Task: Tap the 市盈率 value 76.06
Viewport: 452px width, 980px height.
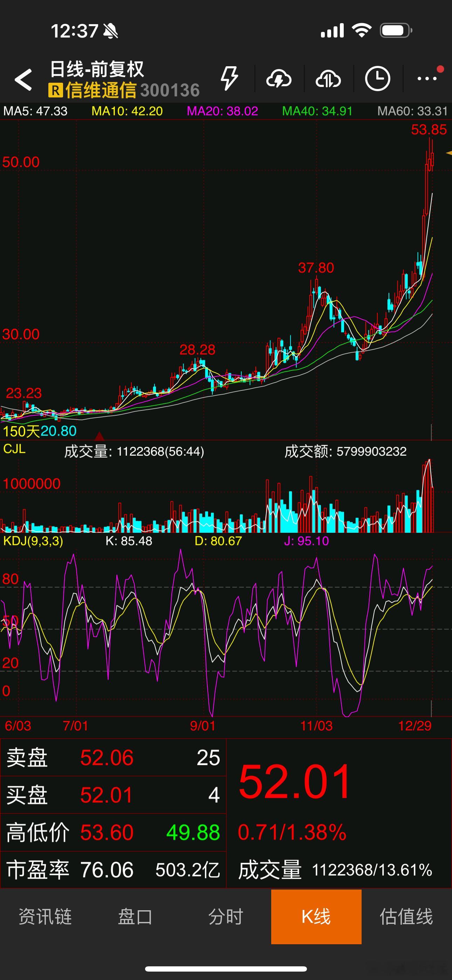Action: click(107, 870)
